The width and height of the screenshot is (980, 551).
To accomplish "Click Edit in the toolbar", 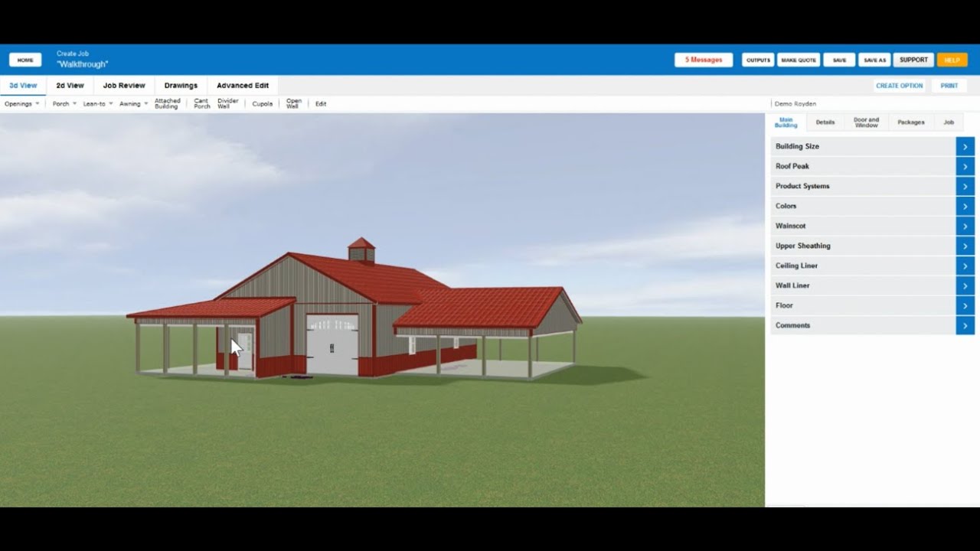I will [x=321, y=103].
